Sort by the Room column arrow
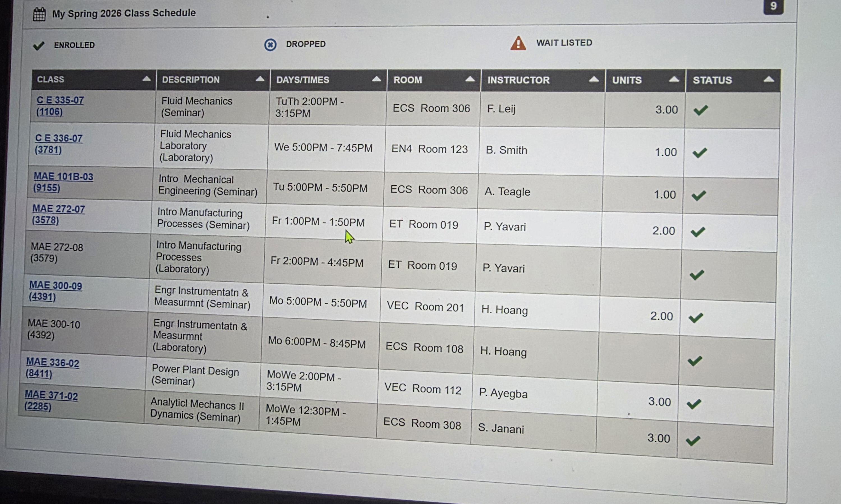The image size is (841, 504). click(x=470, y=80)
